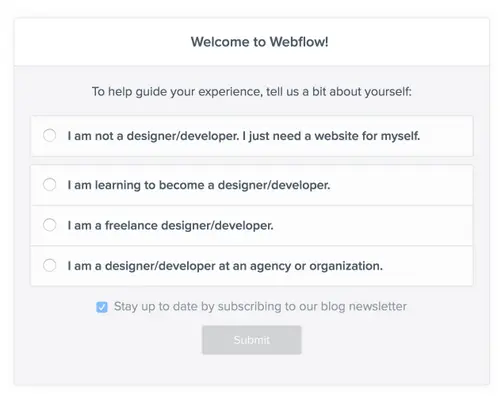Viewport: 500px width, 401px height.
Task: Uncheck the blog newsletter subscription checkbox
Action: (x=102, y=307)
